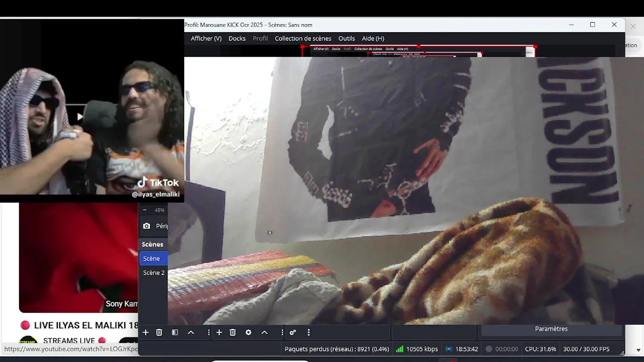Open LIVE ILYAS EL MALIKI video title
The width and height of the screenshot is (644, 362).
click(86, 325)
